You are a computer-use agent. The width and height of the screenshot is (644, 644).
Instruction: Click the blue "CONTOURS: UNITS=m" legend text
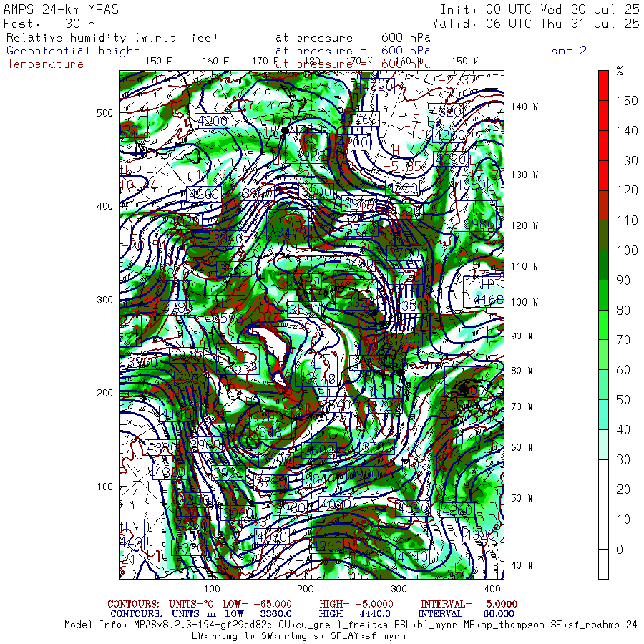point(163,614)
